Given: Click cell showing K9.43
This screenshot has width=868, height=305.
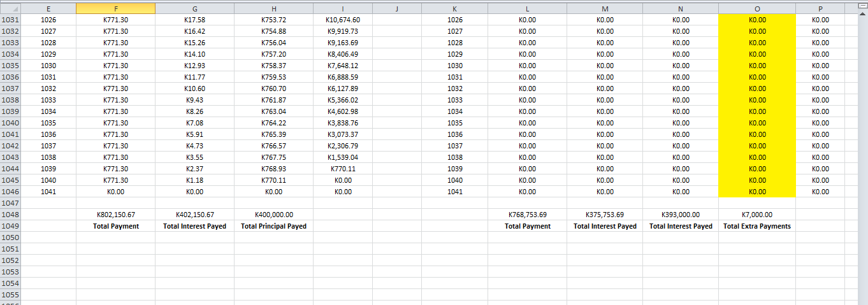Looking at the screenshot, I should click(194, 100).
